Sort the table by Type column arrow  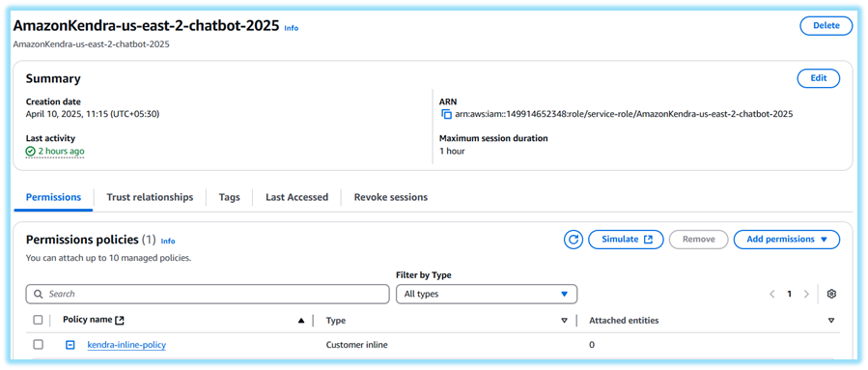click(x=564, y=321)
